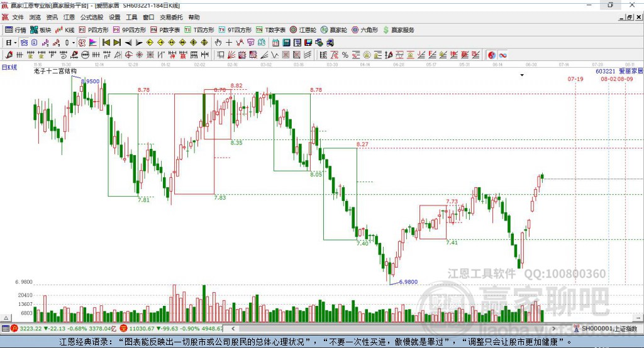This screenshot has height=348, width=644.
Task: Click the first yellow diamond arrow icon
Action: point(150,43)
